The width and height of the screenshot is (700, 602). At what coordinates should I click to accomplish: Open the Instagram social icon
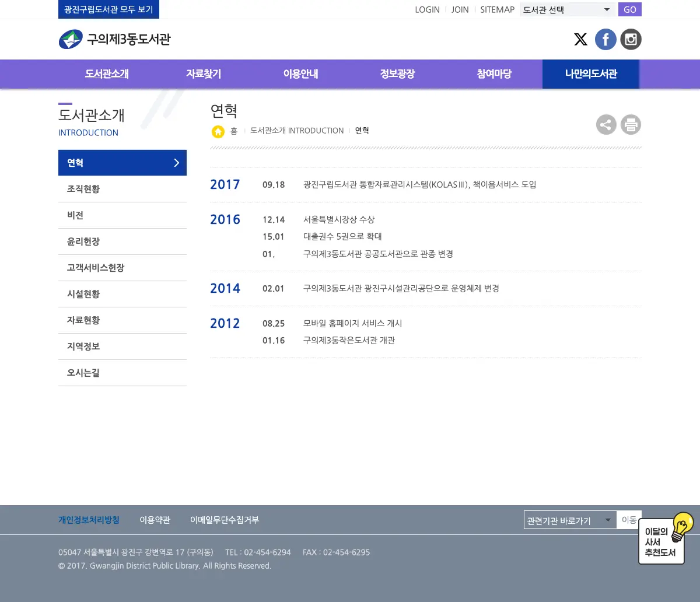coord(631,39)
